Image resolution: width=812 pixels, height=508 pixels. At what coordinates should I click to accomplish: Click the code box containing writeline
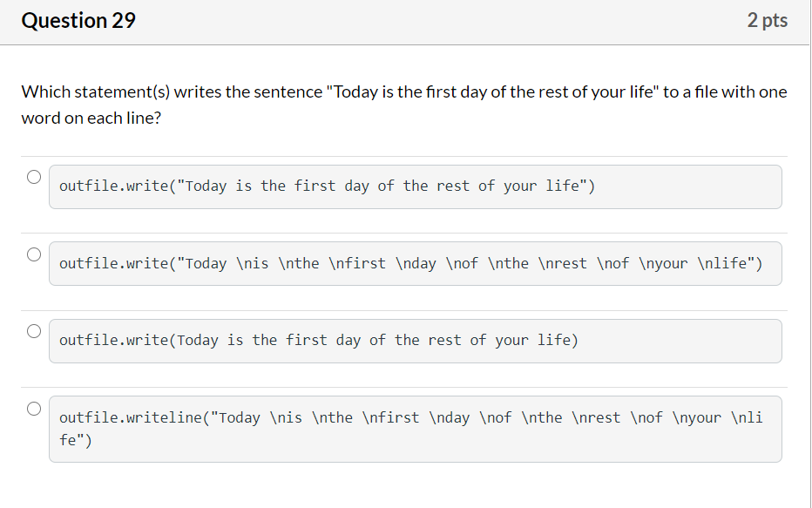tap(416, 429)
